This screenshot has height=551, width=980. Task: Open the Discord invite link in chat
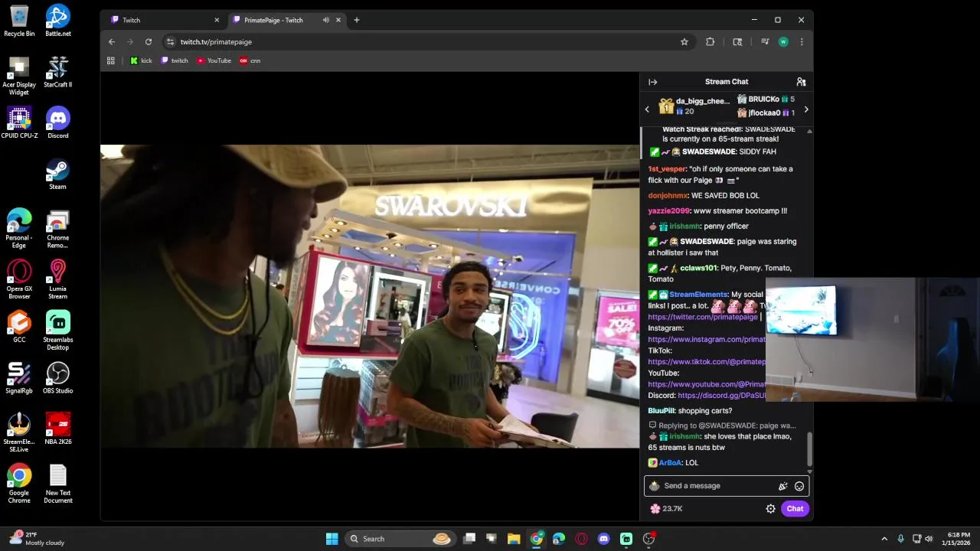(x=721, y=396)
